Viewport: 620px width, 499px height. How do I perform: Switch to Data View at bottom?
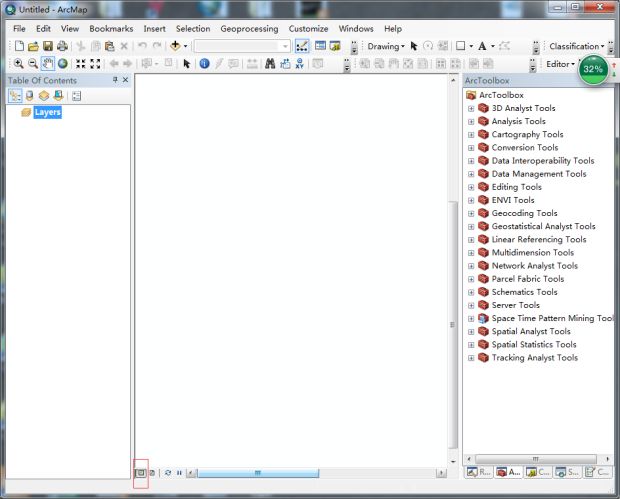141,472
